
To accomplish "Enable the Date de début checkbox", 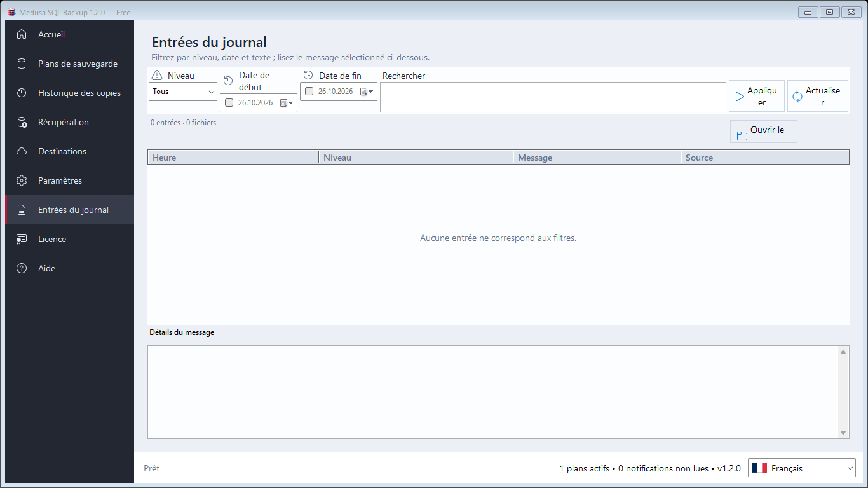I will (229, 103).
